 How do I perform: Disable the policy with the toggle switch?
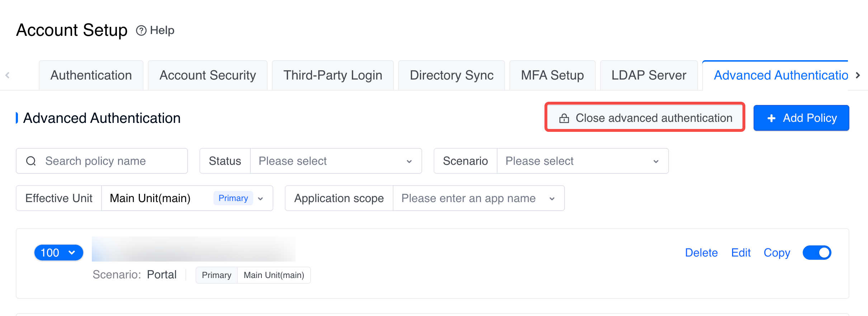pos(817,253)
